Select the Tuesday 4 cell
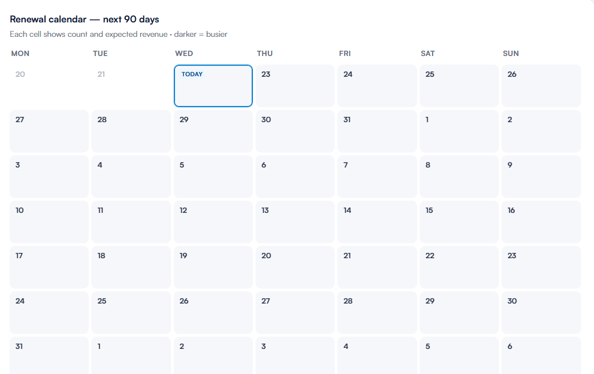Screen dimensions: 594x374 point(131,177)
